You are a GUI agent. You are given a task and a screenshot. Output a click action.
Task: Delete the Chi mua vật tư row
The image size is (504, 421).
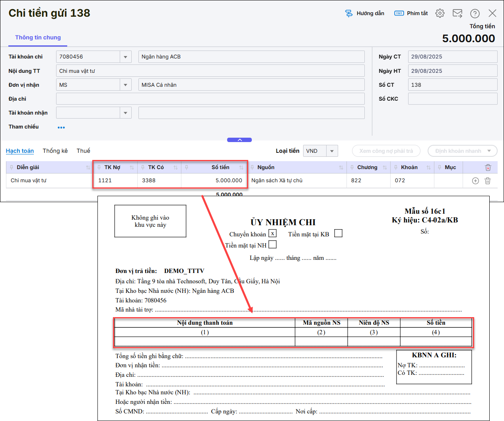tap(488, 181)
